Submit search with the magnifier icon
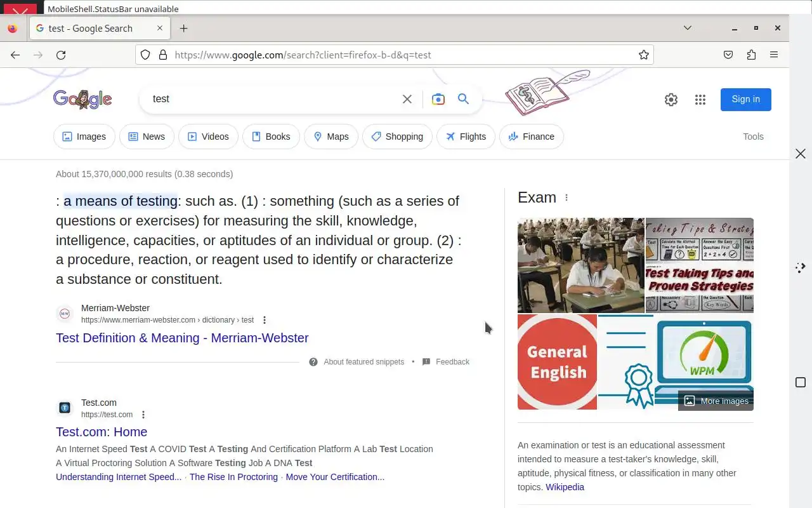 pyautogui.click(x=464, y=99)
